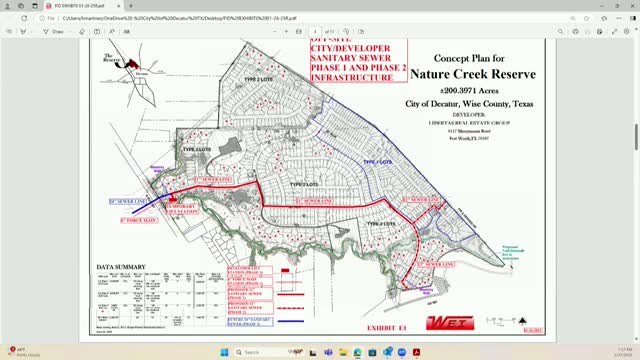Toggle the add text box tool
The image size is (640, 360).
(97, 31)
